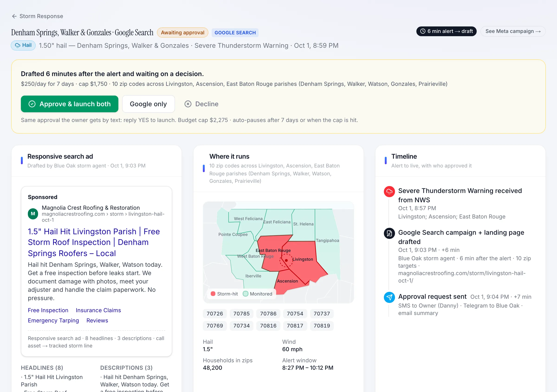Viewport: 557px width, 392px height.
Task: Click the Wind 60 mph value
Action: tap(292, 349)
